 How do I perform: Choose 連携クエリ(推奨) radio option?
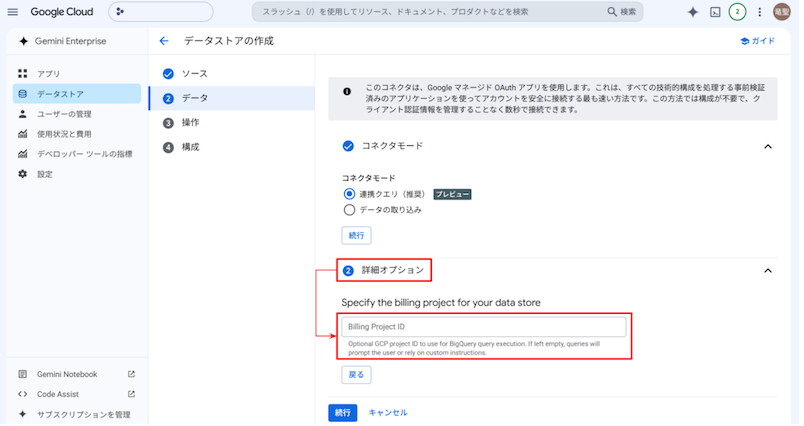[x=349, y=194]
